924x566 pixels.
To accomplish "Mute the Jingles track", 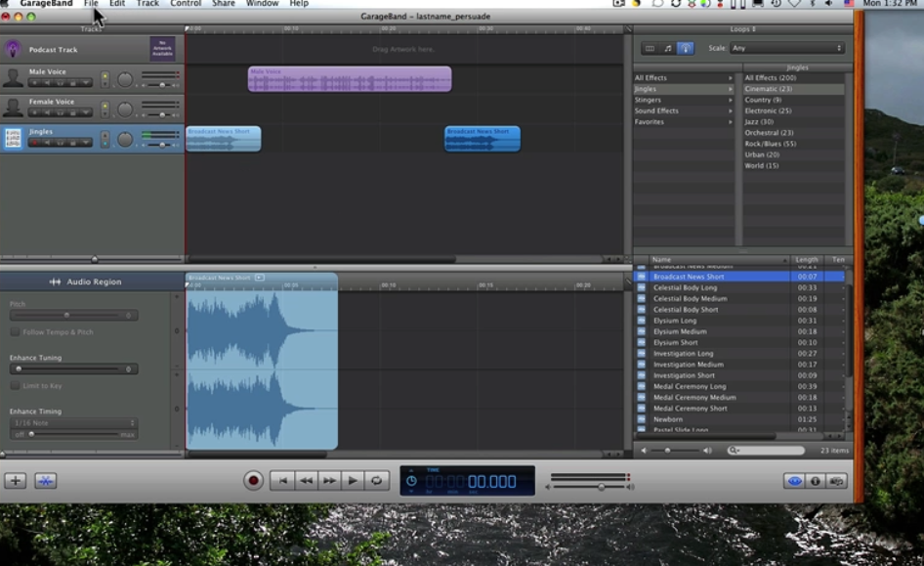I will [47, 143].
